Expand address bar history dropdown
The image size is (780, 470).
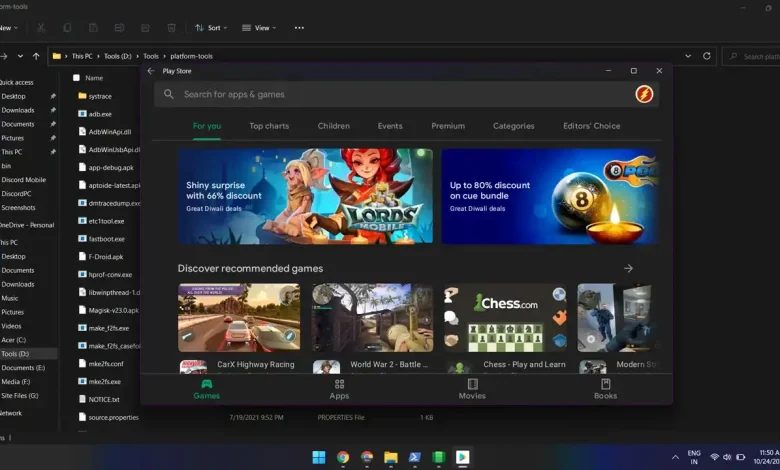tap(688, 56)
